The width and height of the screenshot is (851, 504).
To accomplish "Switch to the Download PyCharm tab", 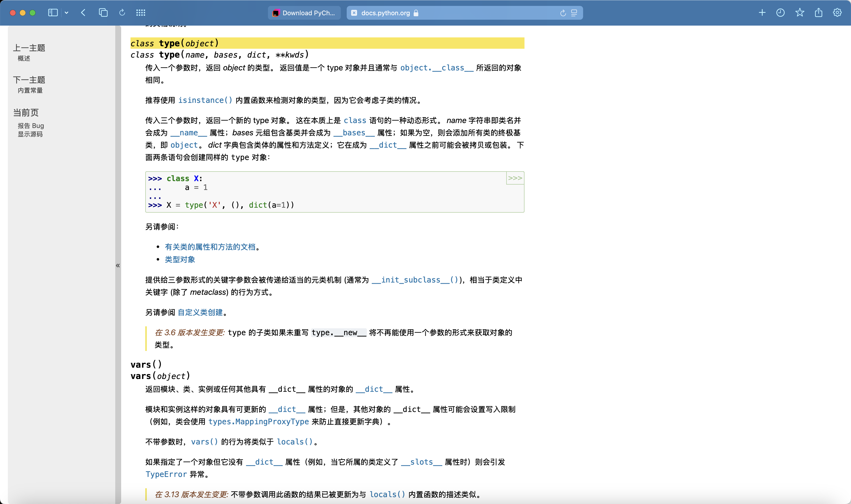I will 304,13.
